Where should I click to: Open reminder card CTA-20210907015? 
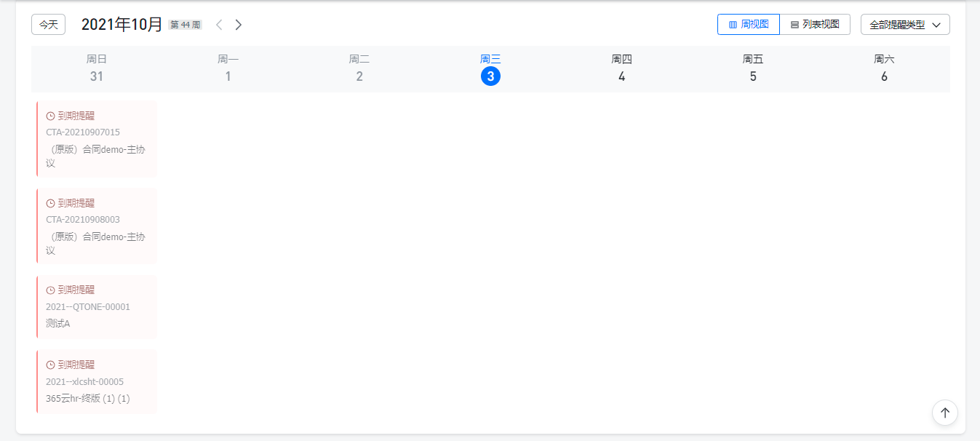pyautogui.click(x=97, y=139)
